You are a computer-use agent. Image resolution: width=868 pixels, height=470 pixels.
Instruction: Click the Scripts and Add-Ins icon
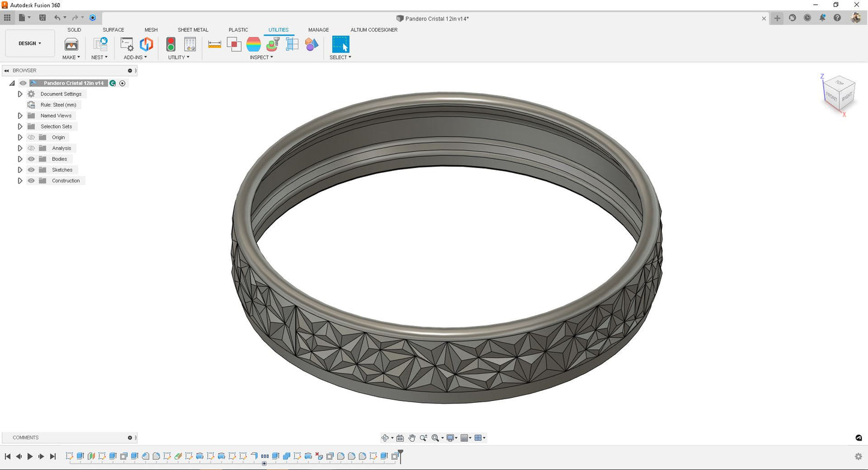coord(127,44)
